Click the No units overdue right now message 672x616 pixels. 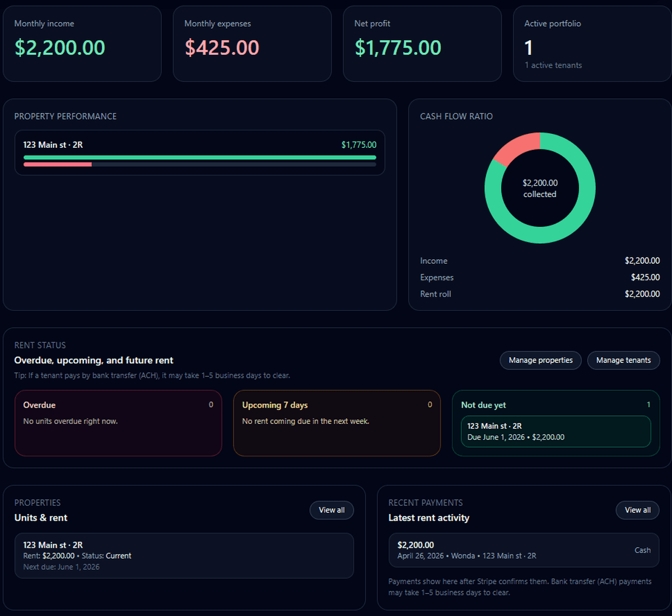tap(71, 421)
